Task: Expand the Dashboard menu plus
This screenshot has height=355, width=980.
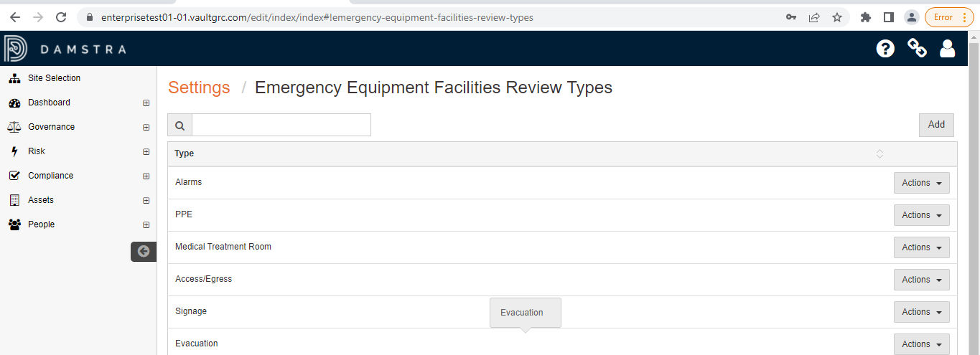Action: (146, 103)
